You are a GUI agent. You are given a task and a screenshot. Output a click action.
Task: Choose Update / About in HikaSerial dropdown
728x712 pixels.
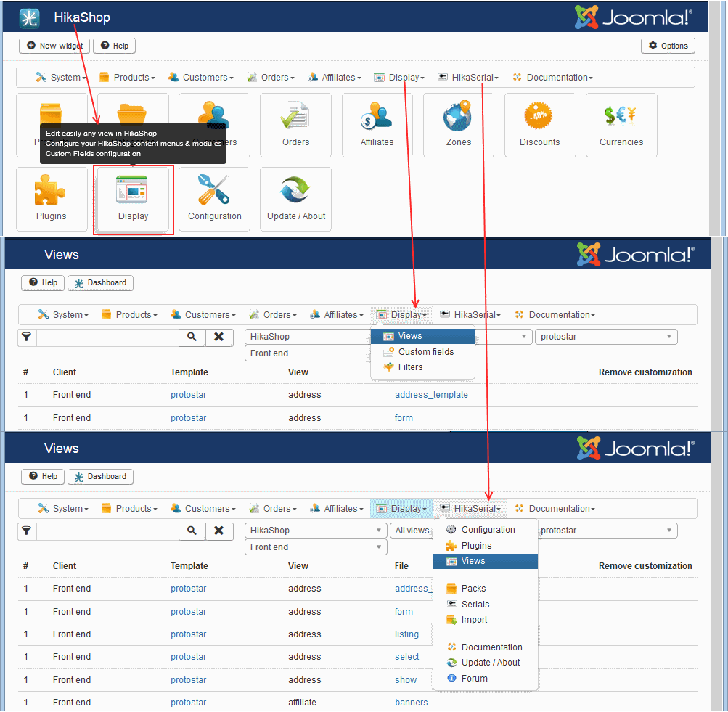coord(485,663)
